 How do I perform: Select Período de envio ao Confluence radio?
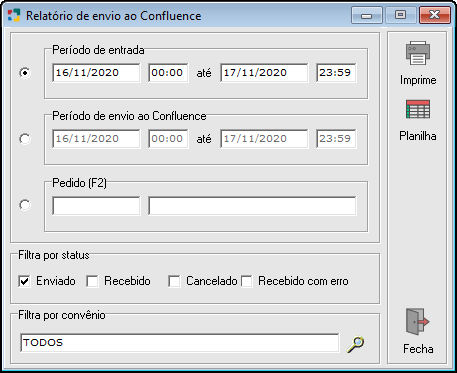click(25, 139)
